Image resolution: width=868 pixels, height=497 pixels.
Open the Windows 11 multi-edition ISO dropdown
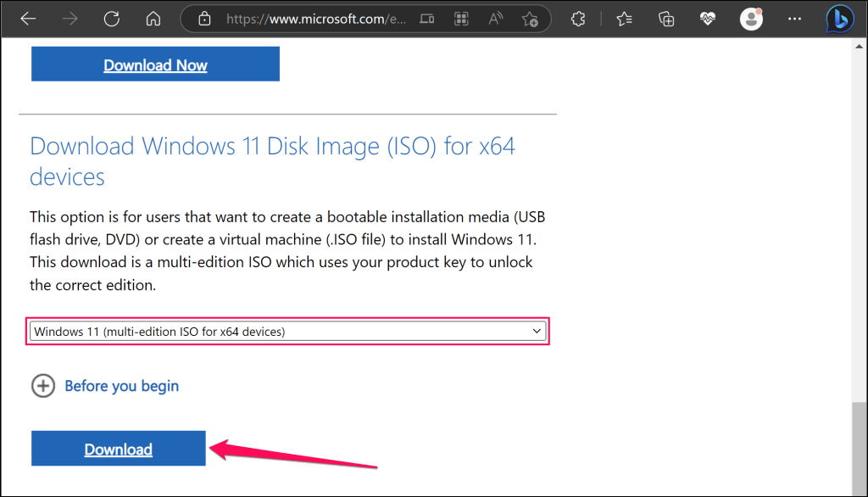point(288,332)
